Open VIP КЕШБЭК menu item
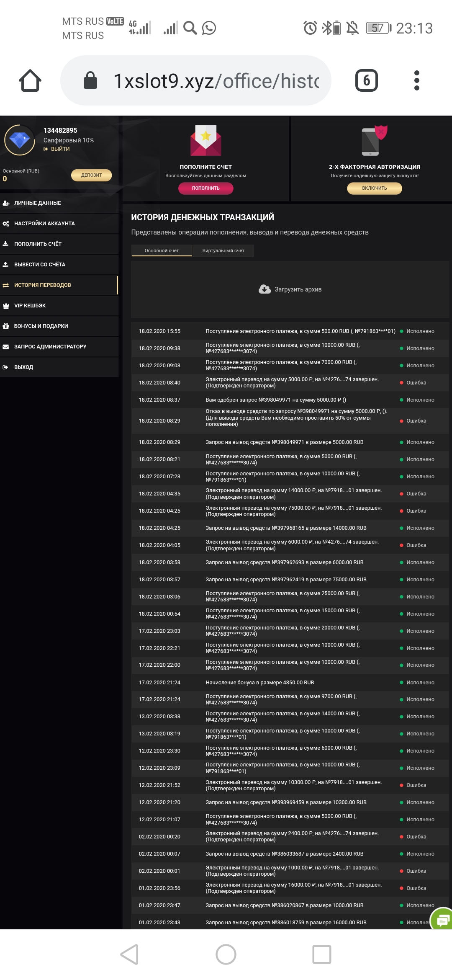The image size is (452, 980). click(x=59, y=305)
